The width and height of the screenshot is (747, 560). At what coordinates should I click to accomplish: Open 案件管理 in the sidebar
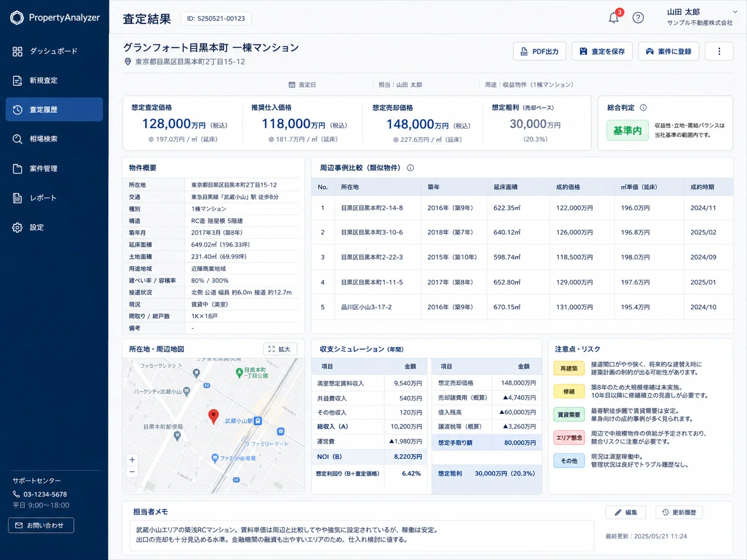coord(54,169)
